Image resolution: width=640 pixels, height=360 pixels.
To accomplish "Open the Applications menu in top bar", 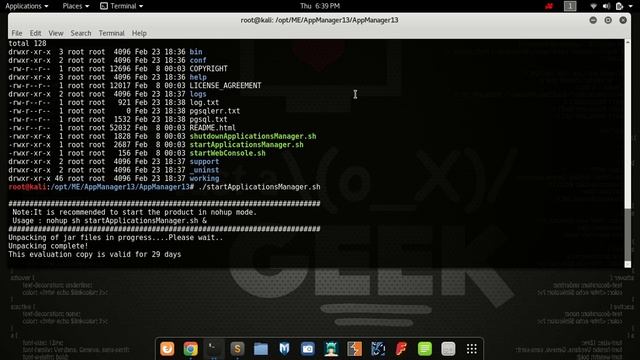I will coord(27,6).
